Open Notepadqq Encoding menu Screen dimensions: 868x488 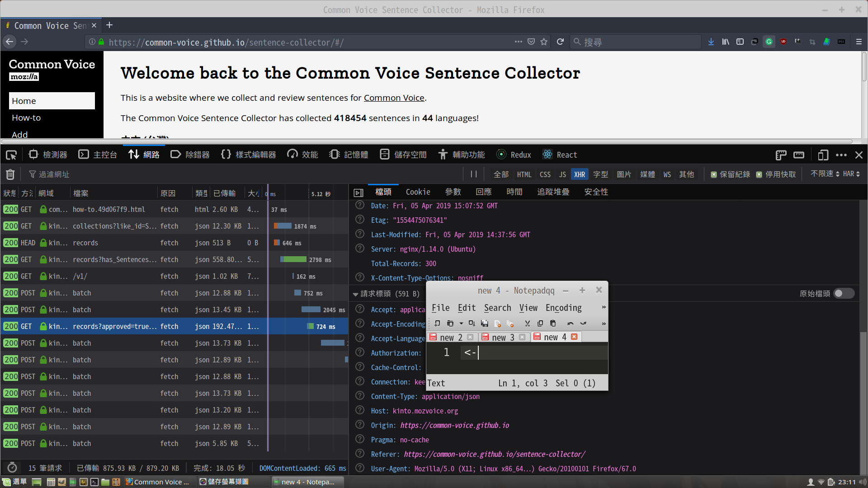click(563, 308)
